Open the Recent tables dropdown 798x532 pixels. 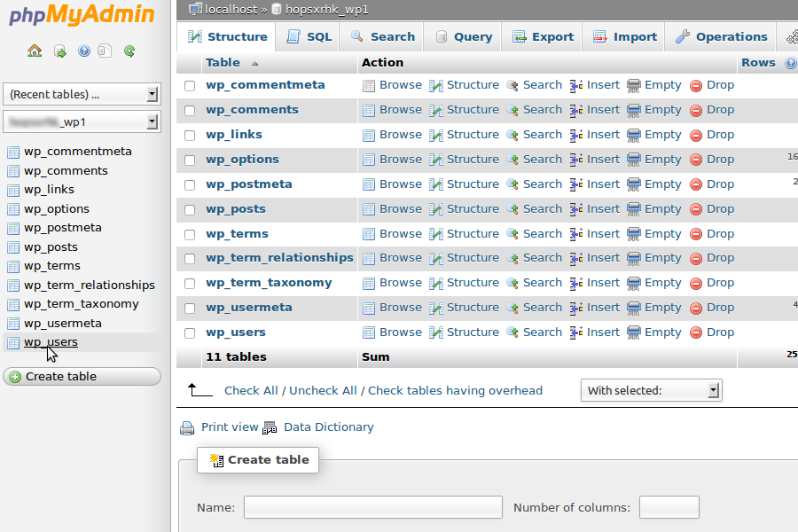82,94
